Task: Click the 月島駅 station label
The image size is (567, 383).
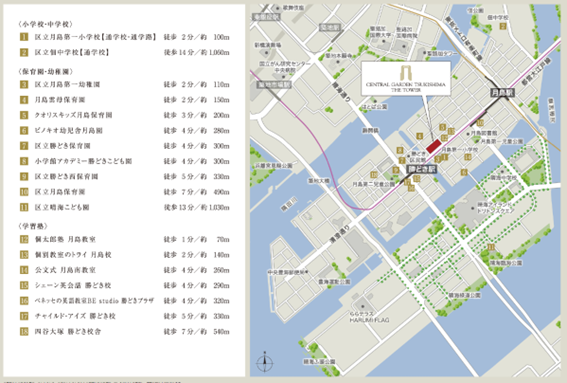Action: [x=502, y=93]
